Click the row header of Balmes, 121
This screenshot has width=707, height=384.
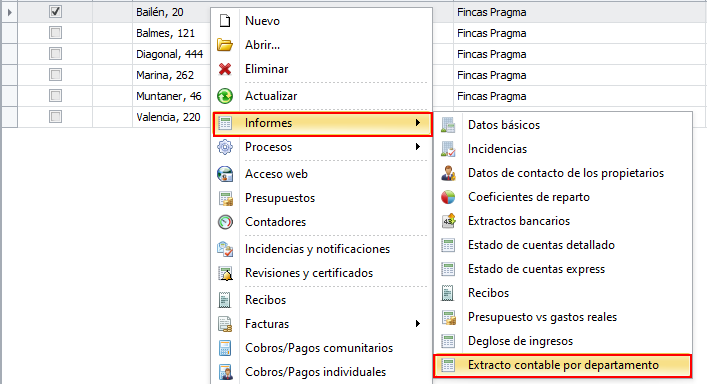tap(9, 33)
